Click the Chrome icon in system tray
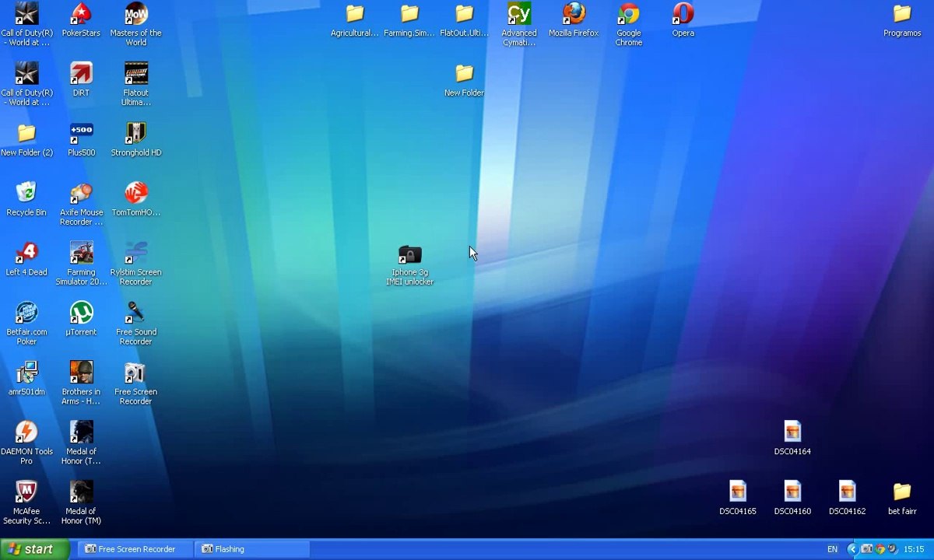The width and height of the screenshot is (934, 560). 880,549
